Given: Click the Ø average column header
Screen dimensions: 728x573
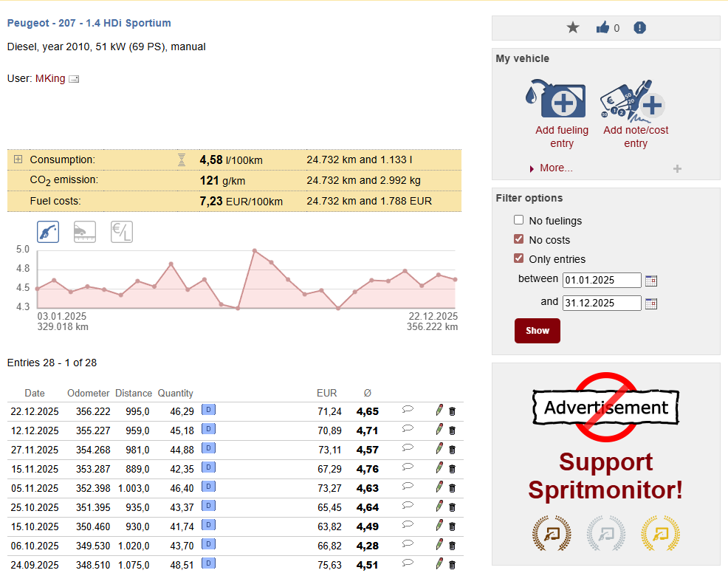Looking at the screenshot, I should (x=367, y=394).
